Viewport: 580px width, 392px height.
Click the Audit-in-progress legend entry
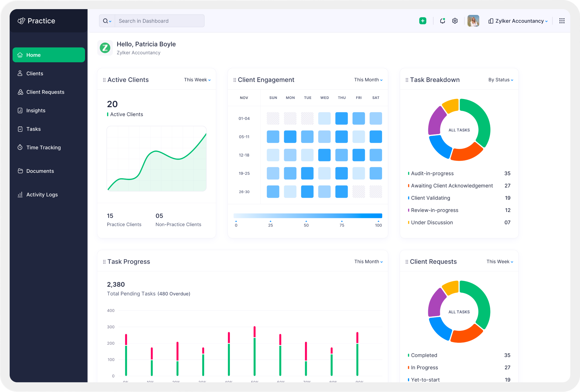(x=432, y=174)
